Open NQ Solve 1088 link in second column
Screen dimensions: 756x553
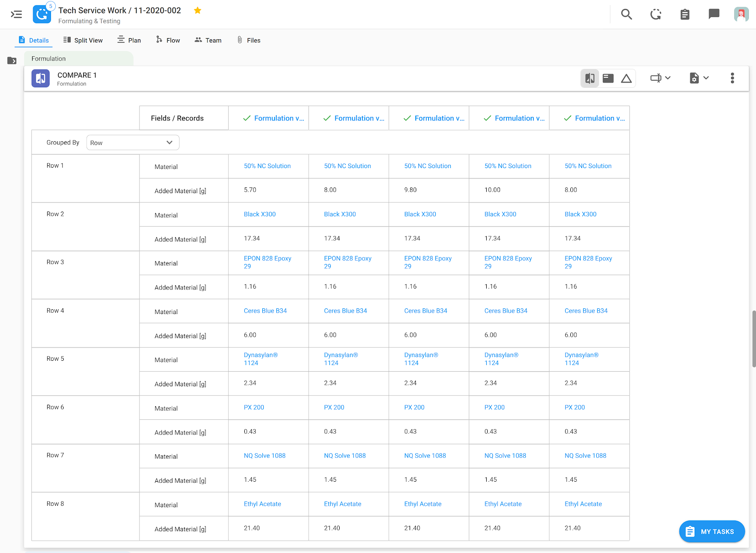coord(345,456)
